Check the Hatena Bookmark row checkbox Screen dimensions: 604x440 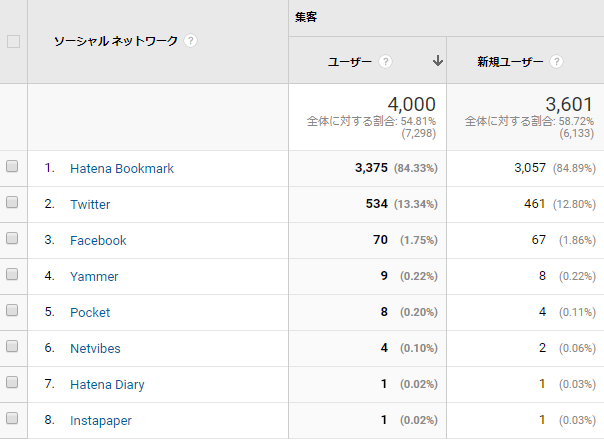pyautogui.click(x=12, y=166)
